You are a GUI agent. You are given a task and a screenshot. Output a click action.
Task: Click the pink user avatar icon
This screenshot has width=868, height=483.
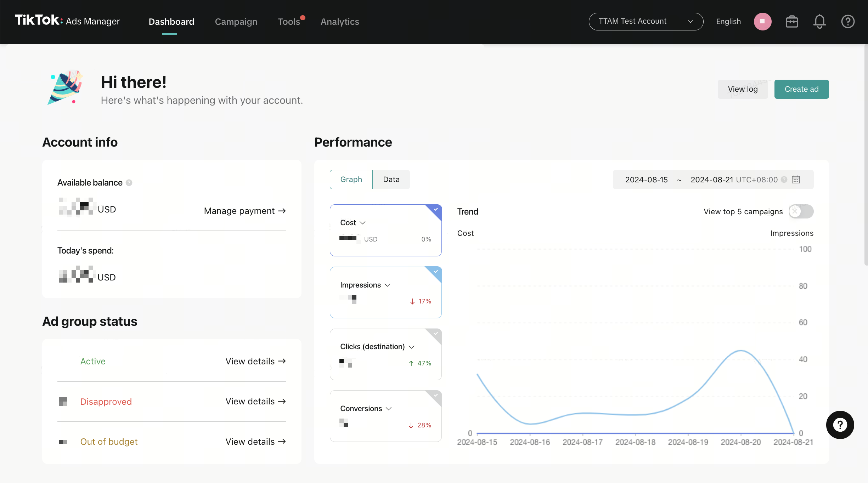click(x=762, y=22)
